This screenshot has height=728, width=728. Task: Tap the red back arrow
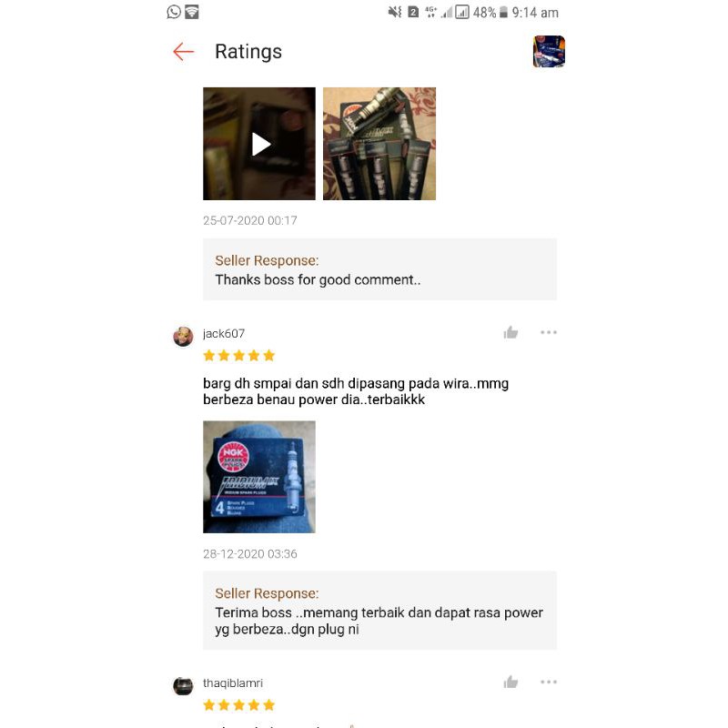[184, 52]
